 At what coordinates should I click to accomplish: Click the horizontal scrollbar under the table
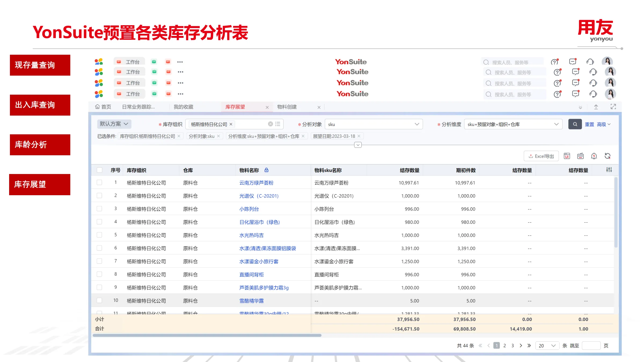pos(207,335)
